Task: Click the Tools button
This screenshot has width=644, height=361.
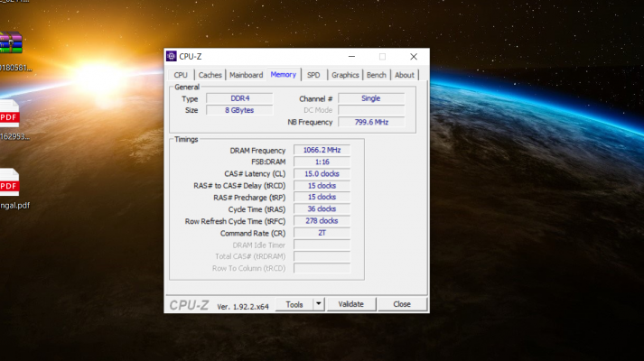Action: [294, 304]
